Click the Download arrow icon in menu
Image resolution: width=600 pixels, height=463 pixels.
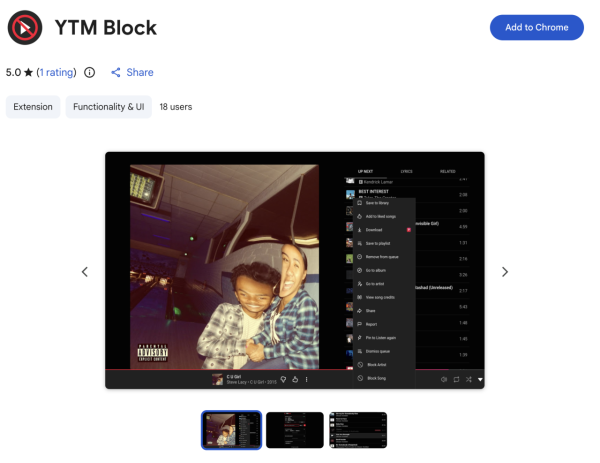tap(360, 230)
